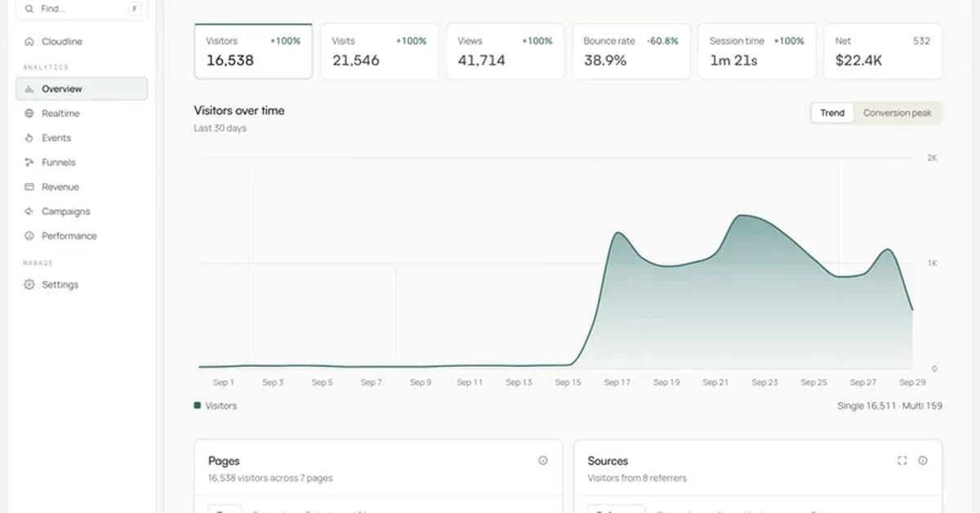This screenshot has height=513, width=980.
Task: Click the 'Sources' panel title
Action: pos(608,461)
